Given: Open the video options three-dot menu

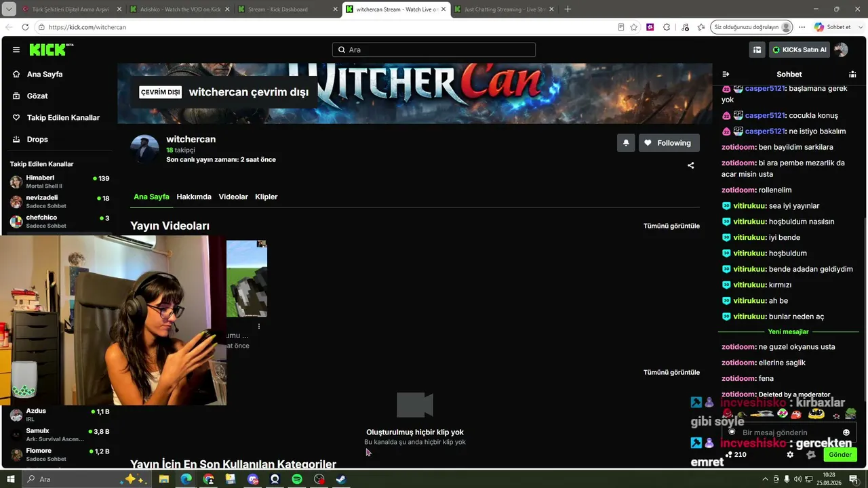Looking at the screenshot, I should coord(258,326).
